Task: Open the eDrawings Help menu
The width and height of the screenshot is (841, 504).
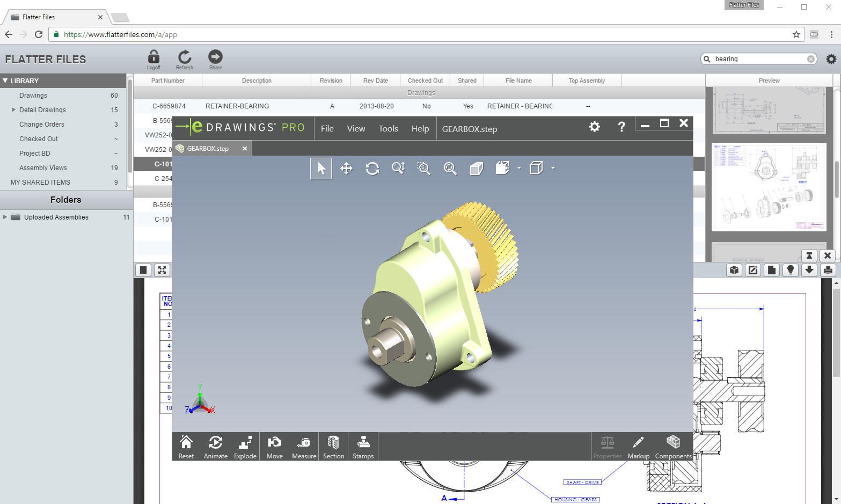Action: (x=420, y=129)
